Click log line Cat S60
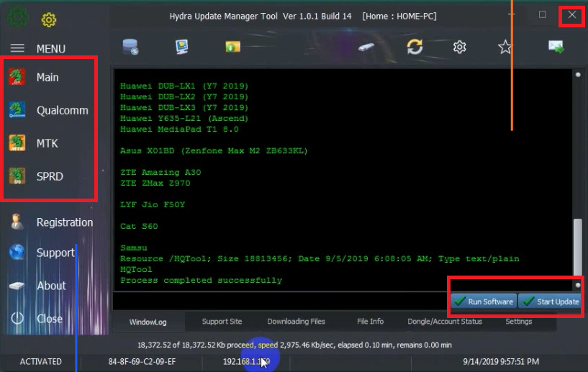This screenshot has height=372, width=588. (x=139, y=226)
